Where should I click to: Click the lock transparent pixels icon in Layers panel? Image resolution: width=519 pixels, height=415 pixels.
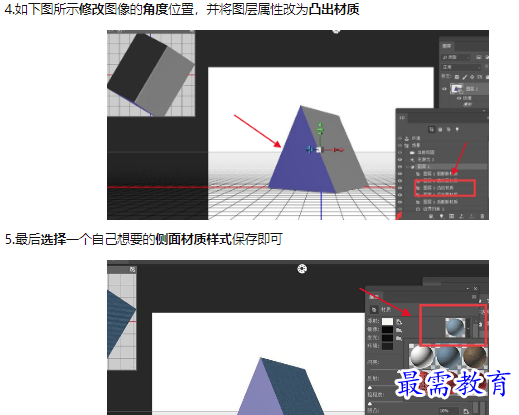(457, 77)
